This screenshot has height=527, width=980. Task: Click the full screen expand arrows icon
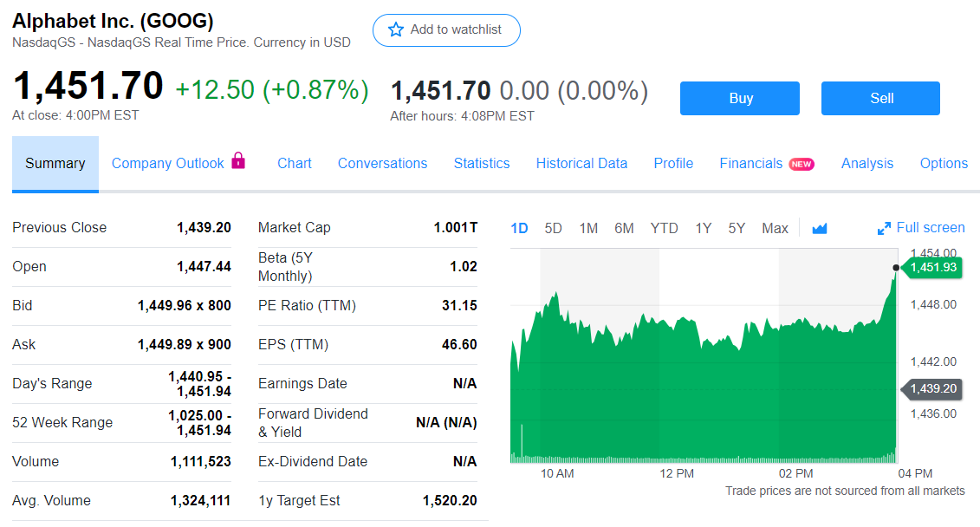point(885,227)
